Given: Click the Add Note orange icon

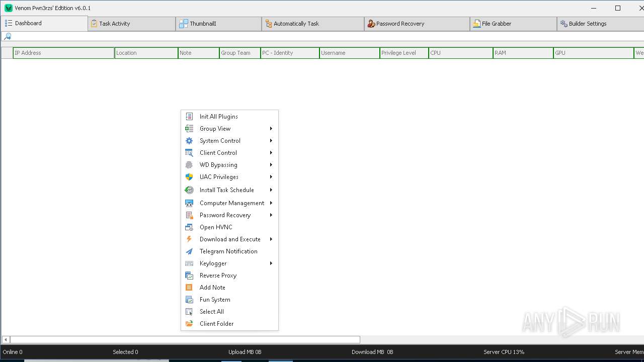Looking at the screenshot, I should coord(189,288).
